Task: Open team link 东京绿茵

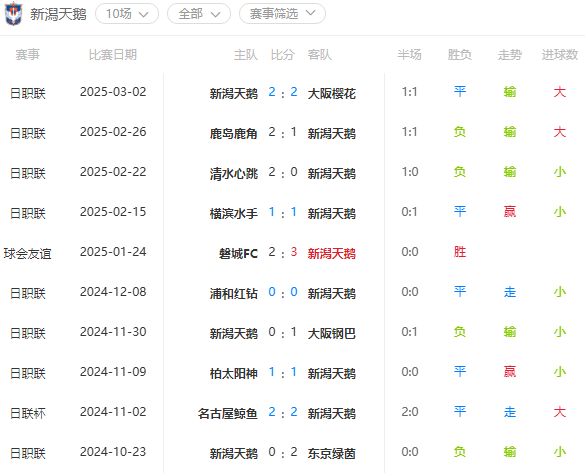Action: click(332, 453)
